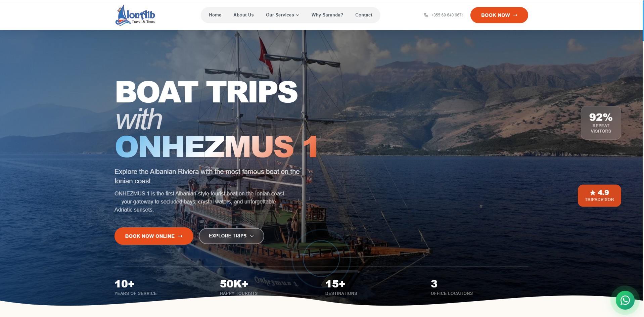Open WhatsApp chat floating icon
Image resolution: width=644 pixels, height=317 pixels.
(x=625, y=300)
